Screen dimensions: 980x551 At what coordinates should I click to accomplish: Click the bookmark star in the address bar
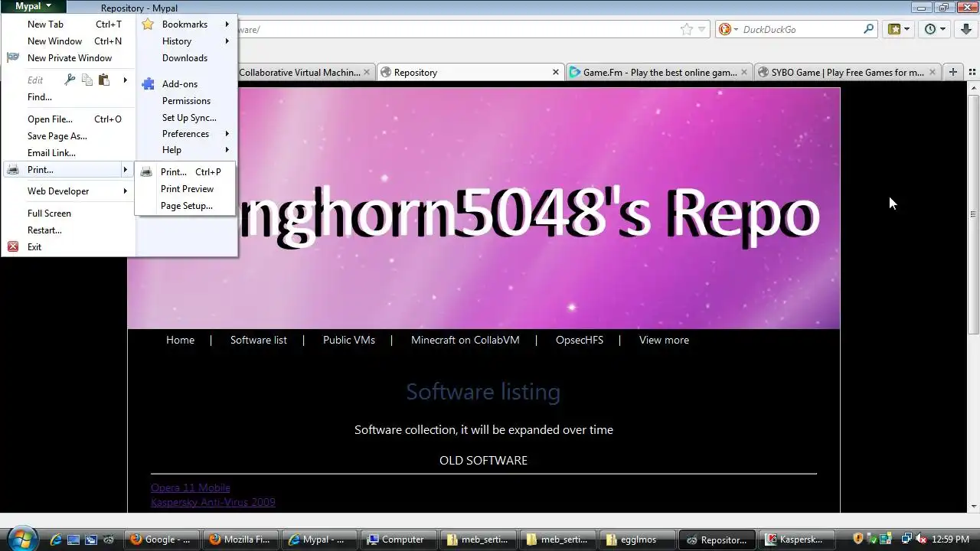coord(687,29)
